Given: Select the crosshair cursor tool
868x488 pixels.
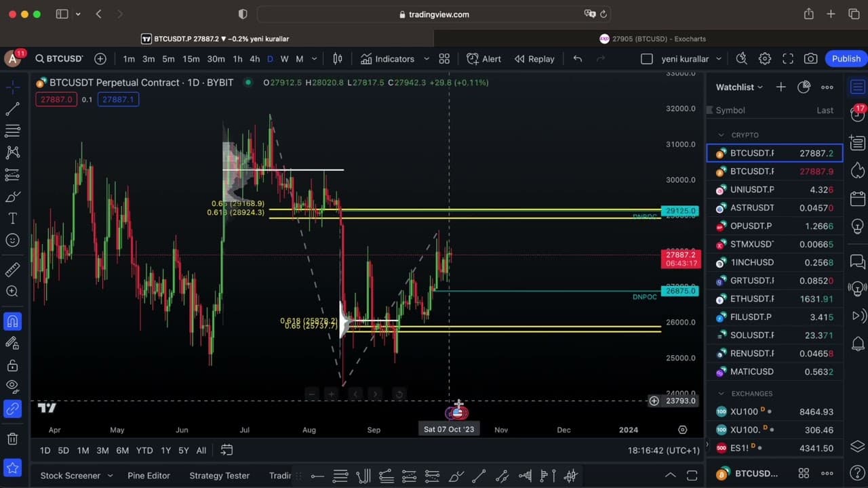Looking at the screenshot, I should (12, 87).
